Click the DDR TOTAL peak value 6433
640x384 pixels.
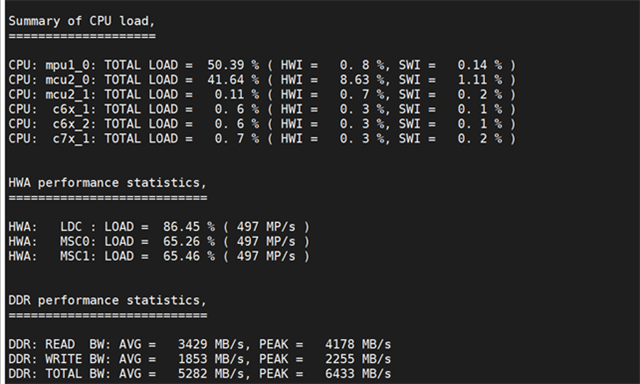[x=340, y=374]
